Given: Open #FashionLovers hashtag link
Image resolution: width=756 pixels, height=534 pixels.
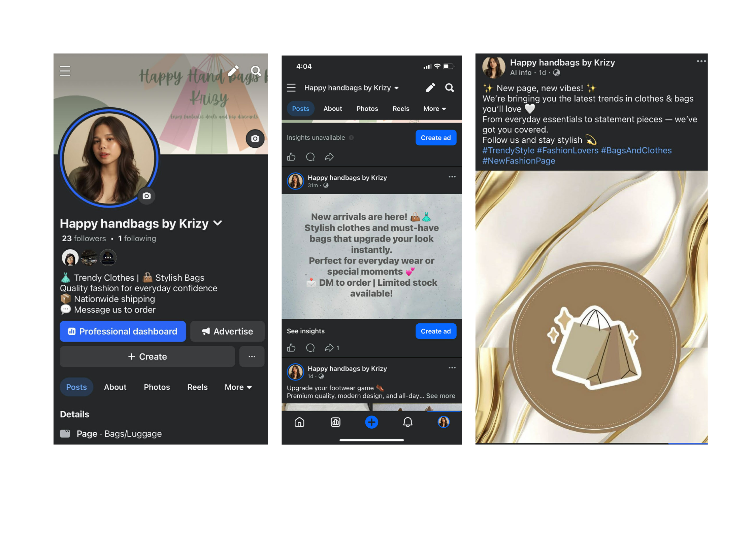Looking at the screenshot, I should coord(567,150).
